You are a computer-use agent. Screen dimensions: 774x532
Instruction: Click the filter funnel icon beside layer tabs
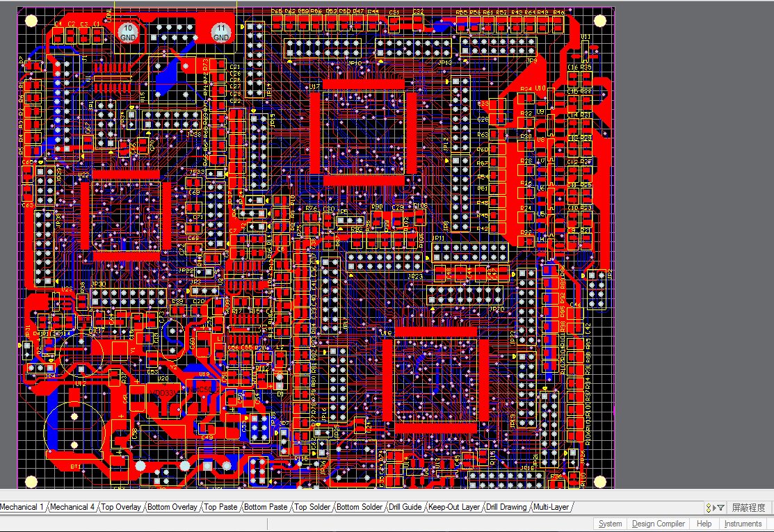[x=720, y=508]
